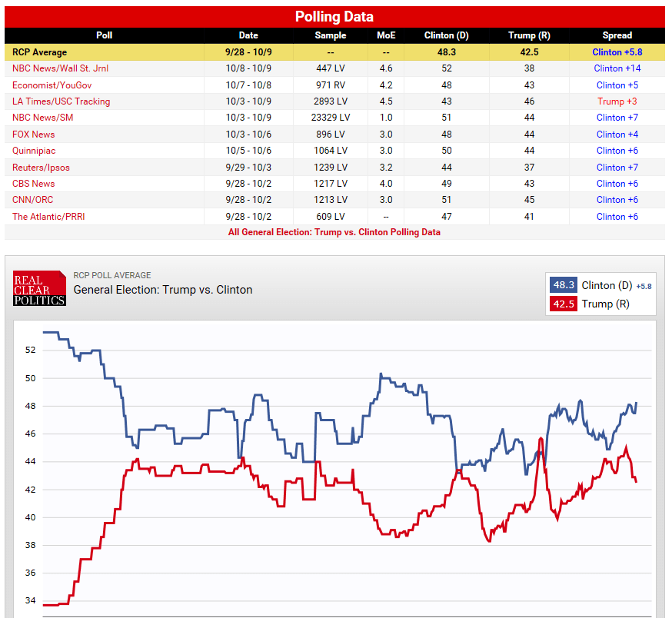Viewport: 672px width, 618px height.
Task: Click the Clinton +6 spread in Atlantic/PRRI row
Action: (x=617, y=217)
